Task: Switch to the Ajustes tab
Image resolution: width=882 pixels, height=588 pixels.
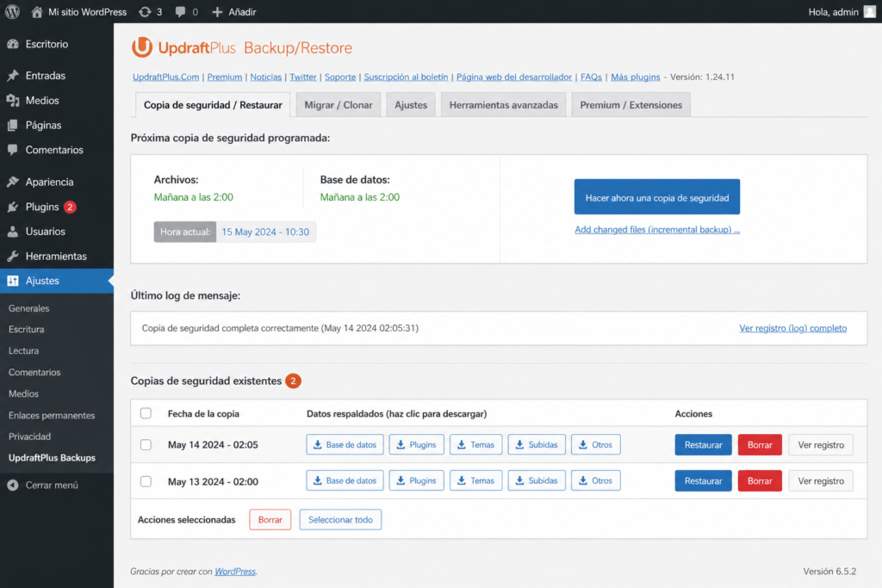Action: point(411,105)
